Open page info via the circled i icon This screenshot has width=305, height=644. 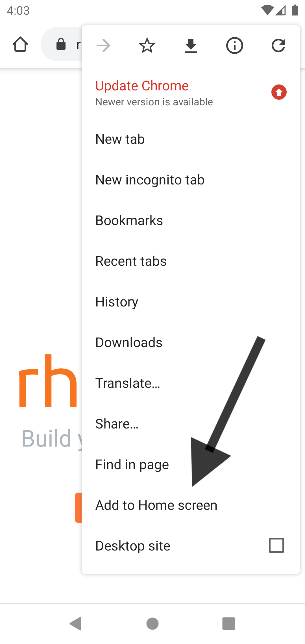pos(235,45)
